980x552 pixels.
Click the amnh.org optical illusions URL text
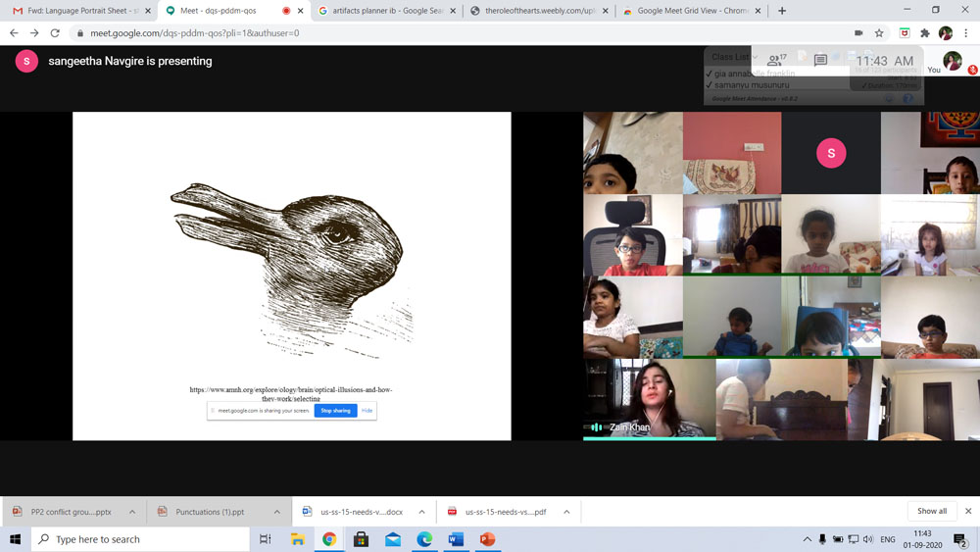point(291,394)
